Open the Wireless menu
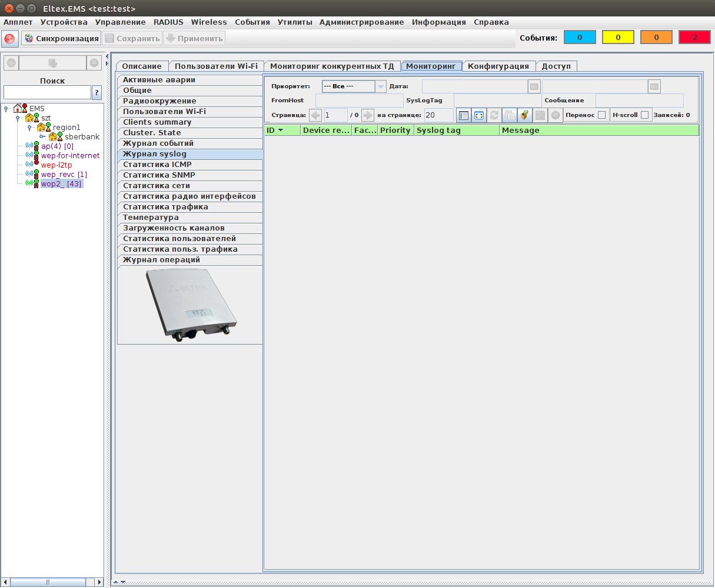Screen dimensions: 715x588 tap(209, 22)
